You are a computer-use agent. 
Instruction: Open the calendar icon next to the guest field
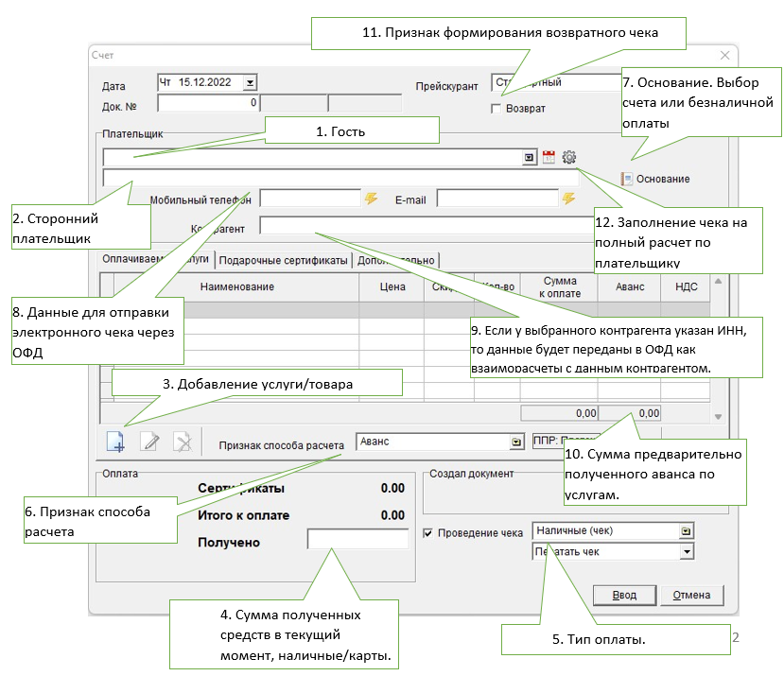point(549,158)
